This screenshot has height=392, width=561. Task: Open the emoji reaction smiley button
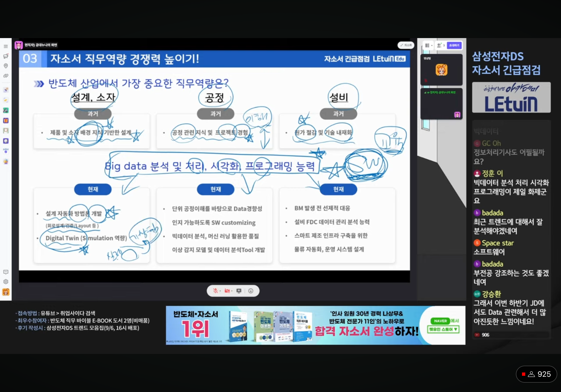[x=250, y=291]
